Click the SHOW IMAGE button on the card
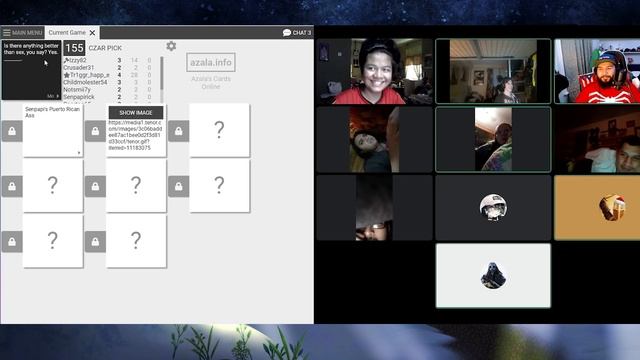 [x=136, y=113]
